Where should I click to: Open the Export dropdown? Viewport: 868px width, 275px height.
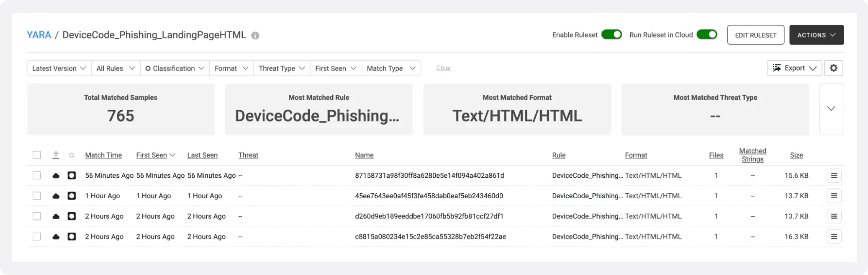click(x=794, y=68)
